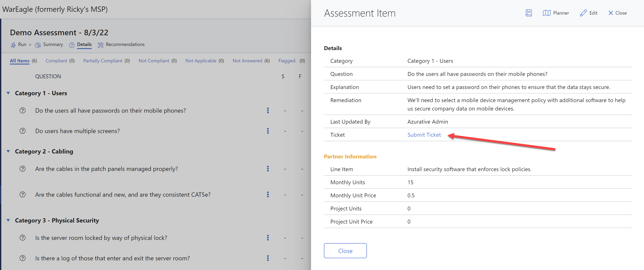Click the 'Demo Assessment - 8/3/22' title
Image resolution: width=644 pixels, height=270 pixels.
click(x=59, y=32)
